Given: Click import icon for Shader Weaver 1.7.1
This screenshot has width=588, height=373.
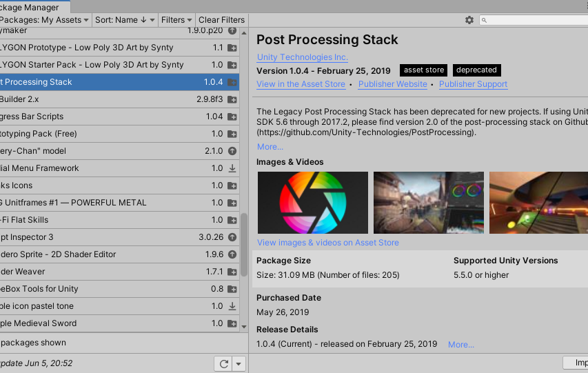Looking at the screenshot, I should 232,272.
